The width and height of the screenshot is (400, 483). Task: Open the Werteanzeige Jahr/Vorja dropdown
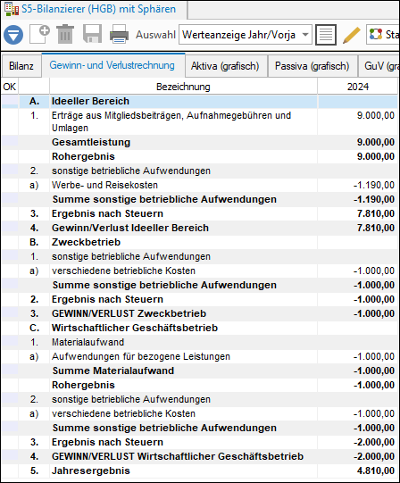(x=245, y=34)
